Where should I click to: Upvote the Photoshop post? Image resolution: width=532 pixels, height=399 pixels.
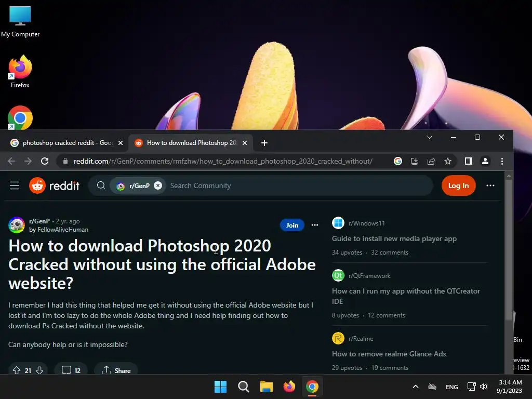click(16, 370)
